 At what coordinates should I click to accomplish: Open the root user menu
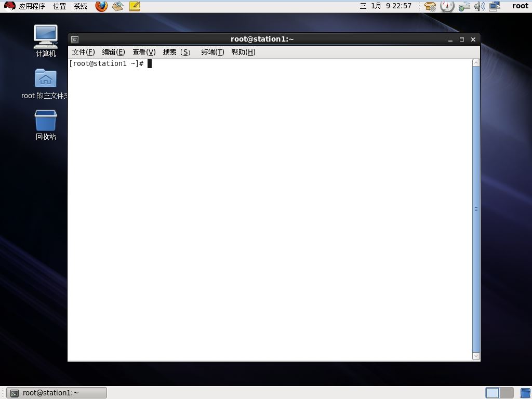[x=520, y=6]
